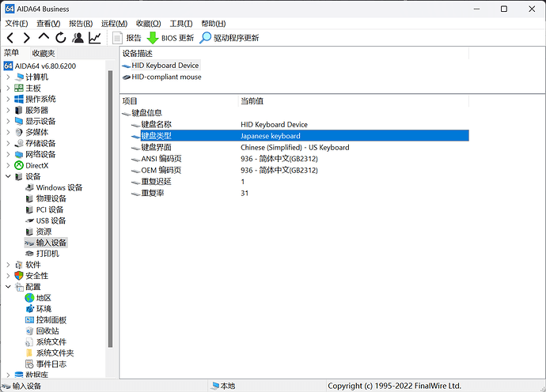The image size is (546, 392).
Task: Click the Refresh toolbar icon
Action: [61, 38]
